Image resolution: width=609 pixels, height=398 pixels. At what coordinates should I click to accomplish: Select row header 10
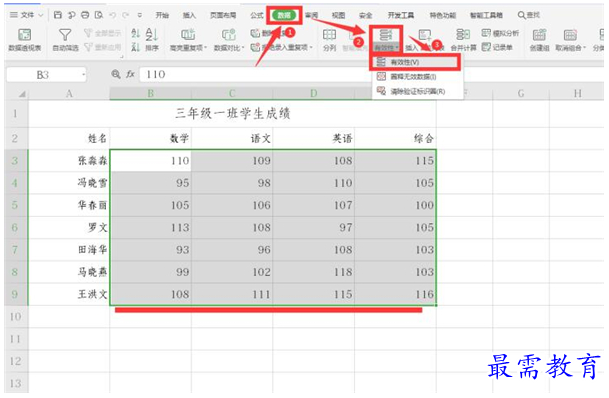16,317
